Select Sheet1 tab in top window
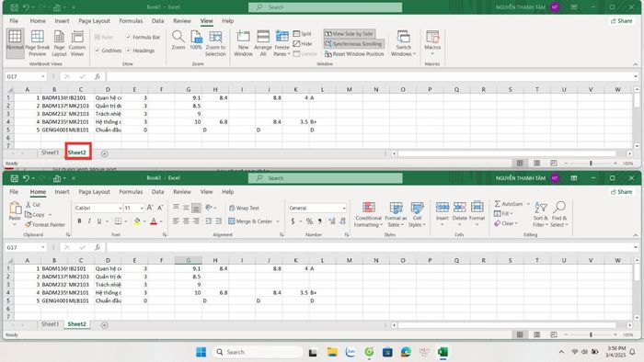This screenshot has width=644, height=362. (50, 153)
